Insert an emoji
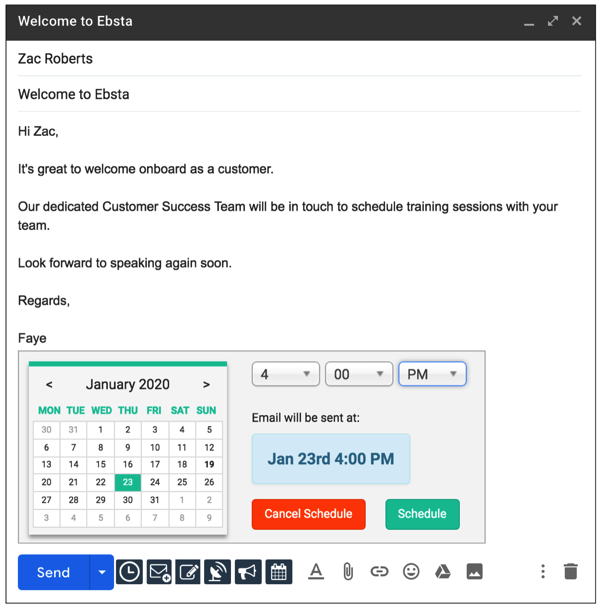This screenshot has height=608, width=600. [411, 572]
